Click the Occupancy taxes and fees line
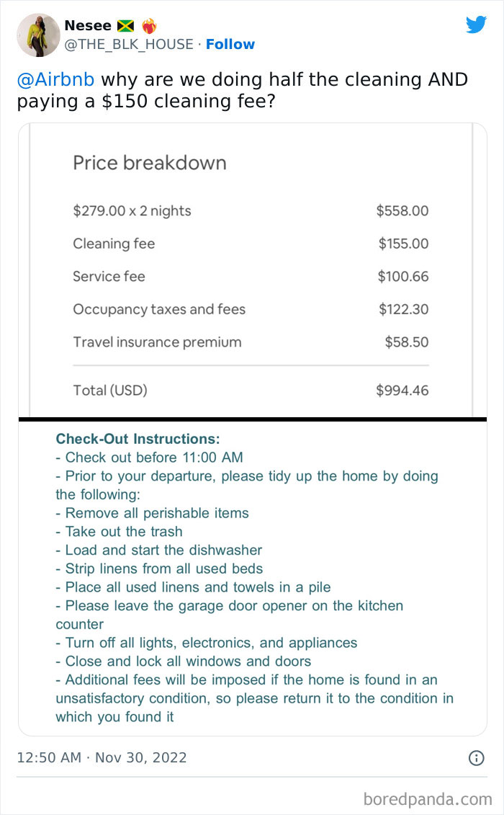 tap(159, 309)
